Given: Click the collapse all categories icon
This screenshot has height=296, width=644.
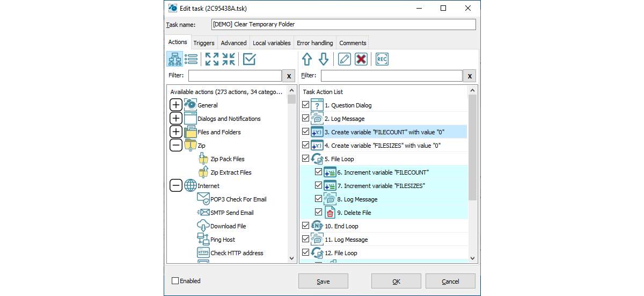Looking at the screenshot, I should [229, 59].
